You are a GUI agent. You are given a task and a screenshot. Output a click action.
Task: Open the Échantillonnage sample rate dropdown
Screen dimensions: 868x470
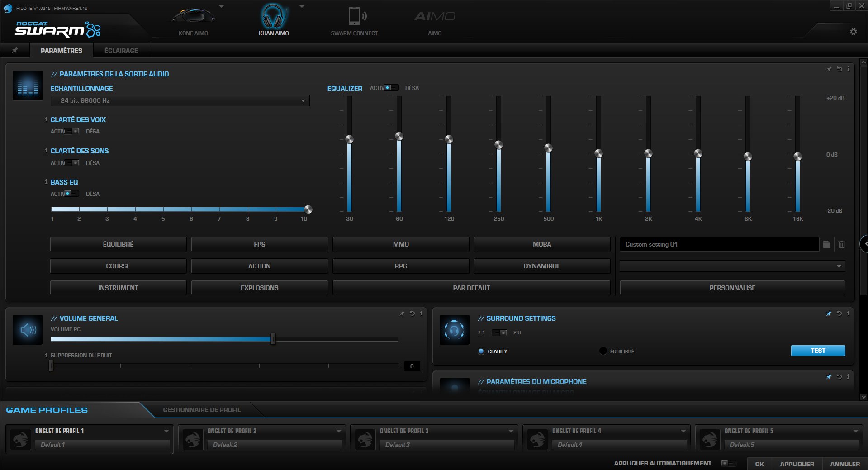click(180, 100)
